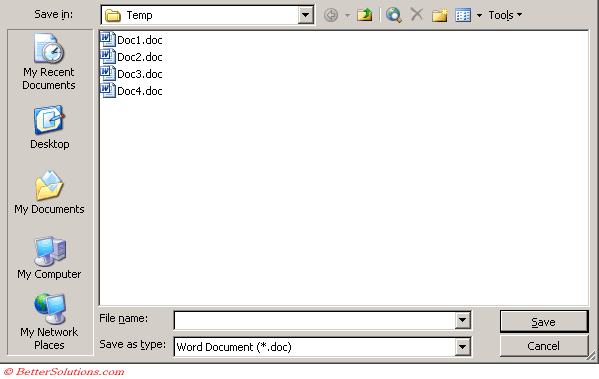Create a new folder with toolbar icon
599x379 pixels.
(x=440, y=15)
